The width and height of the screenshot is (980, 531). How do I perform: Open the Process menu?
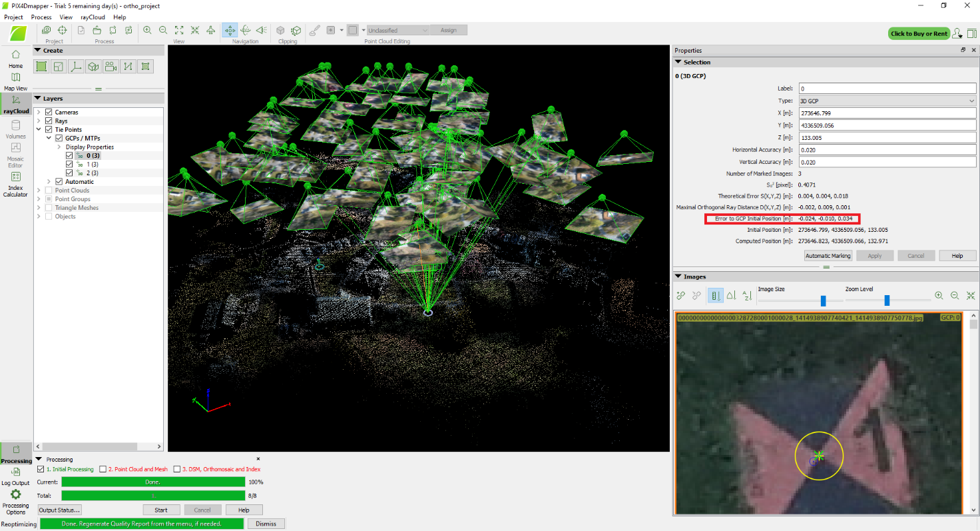click(41, 17)
